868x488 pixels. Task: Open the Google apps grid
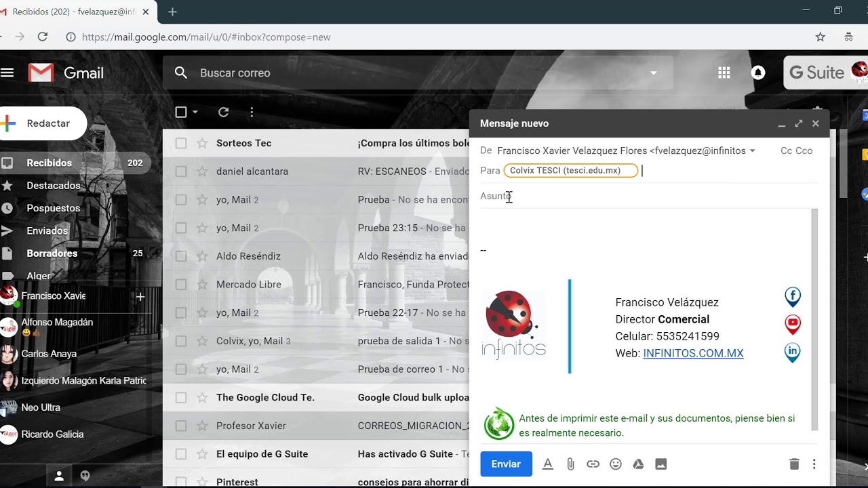click(x=724, y=73)
